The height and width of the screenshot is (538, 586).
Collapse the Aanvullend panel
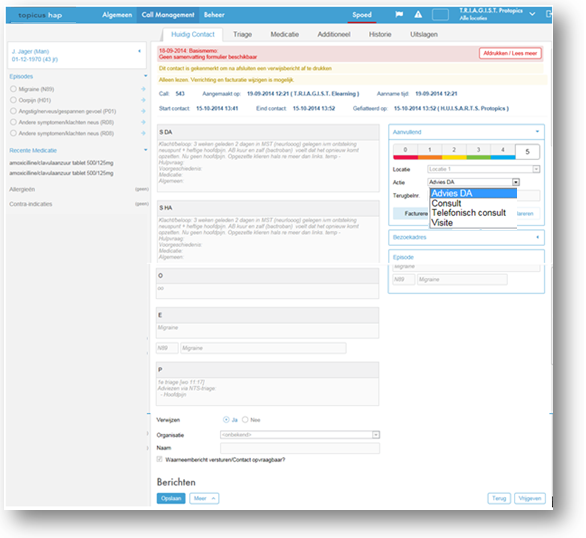pyautogui.click(x=537, y=132)
